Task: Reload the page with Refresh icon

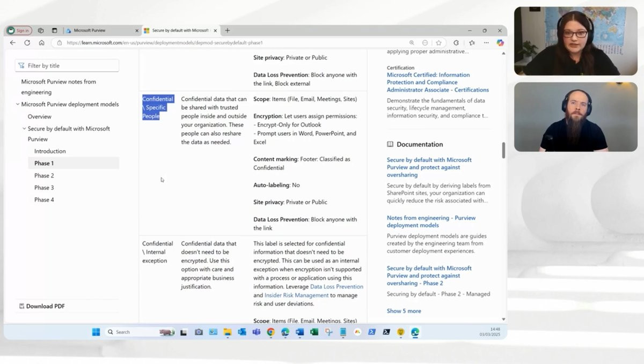Action: point(27,43)
